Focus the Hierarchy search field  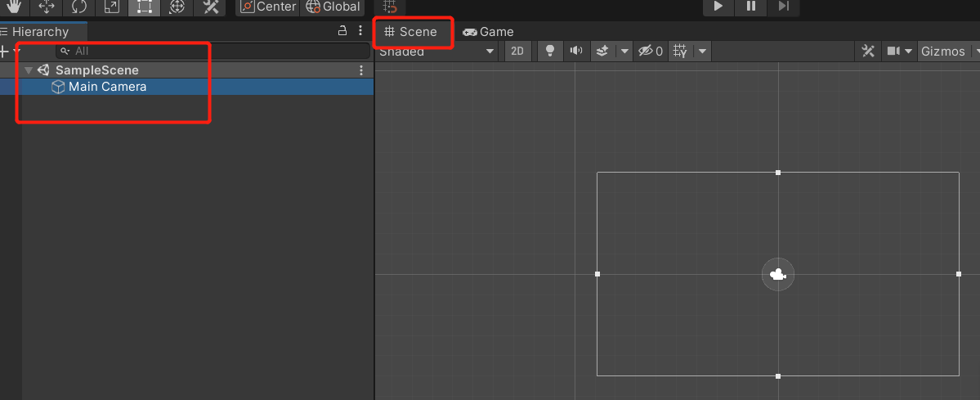[213, 52]
